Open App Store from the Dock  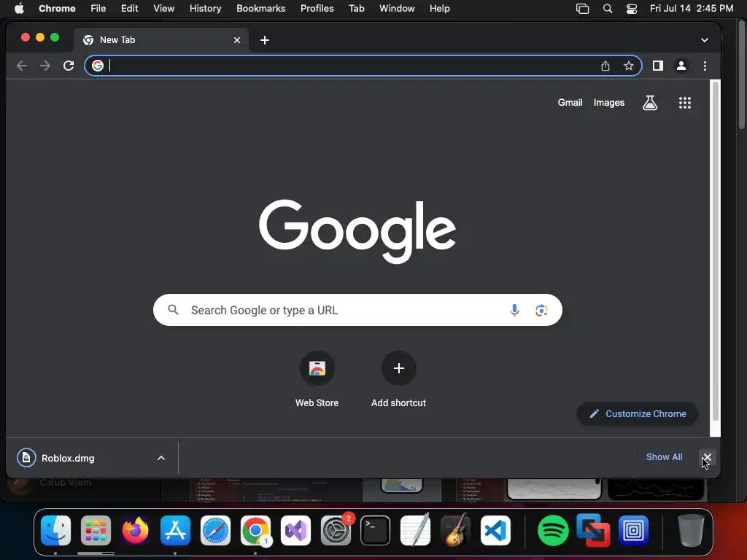175,531
